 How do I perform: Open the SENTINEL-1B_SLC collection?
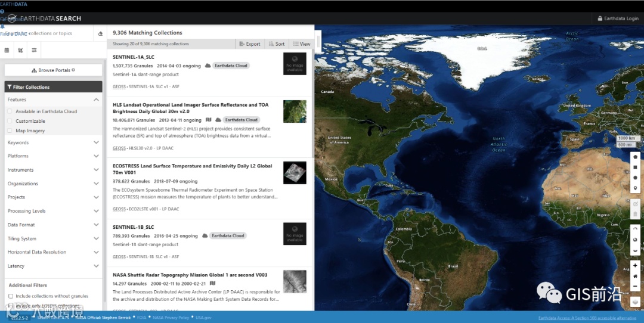click(134, 227)
